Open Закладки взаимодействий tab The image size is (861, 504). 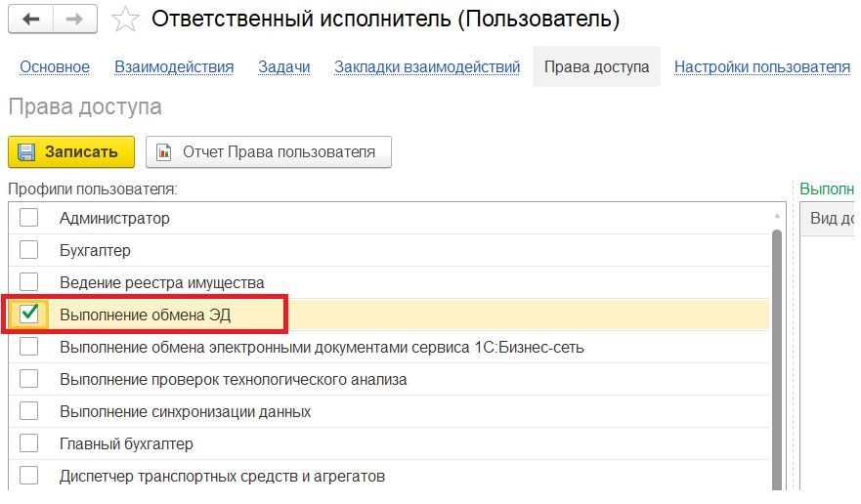click(427, 67)
